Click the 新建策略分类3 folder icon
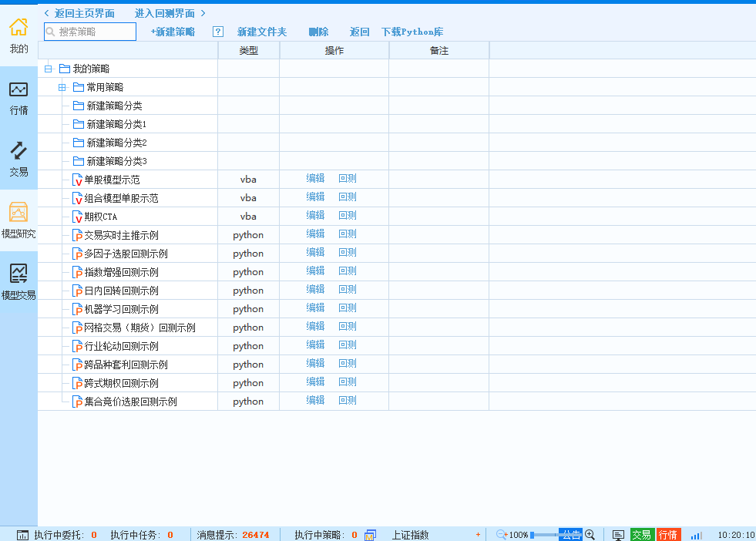 point(79,161)
